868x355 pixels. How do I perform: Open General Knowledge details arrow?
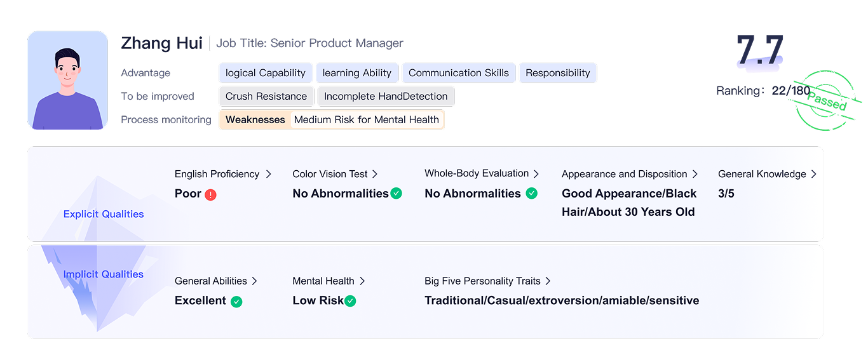coord(813,174)
